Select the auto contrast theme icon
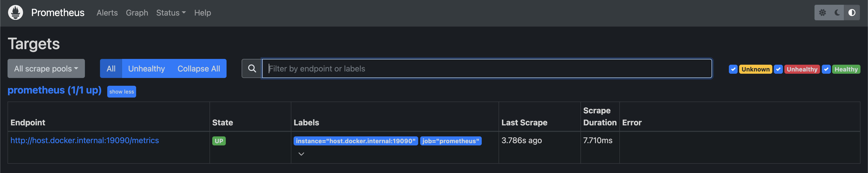 852,13
